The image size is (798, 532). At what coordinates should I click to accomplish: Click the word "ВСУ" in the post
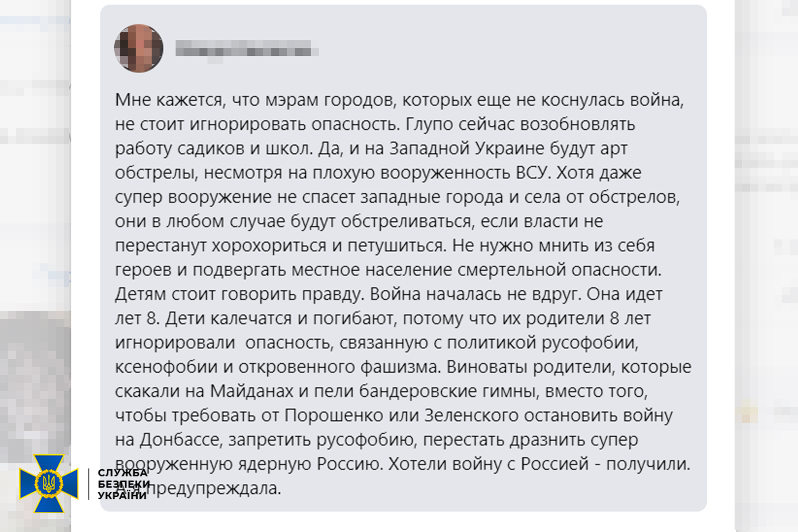[x=533, y=173]
